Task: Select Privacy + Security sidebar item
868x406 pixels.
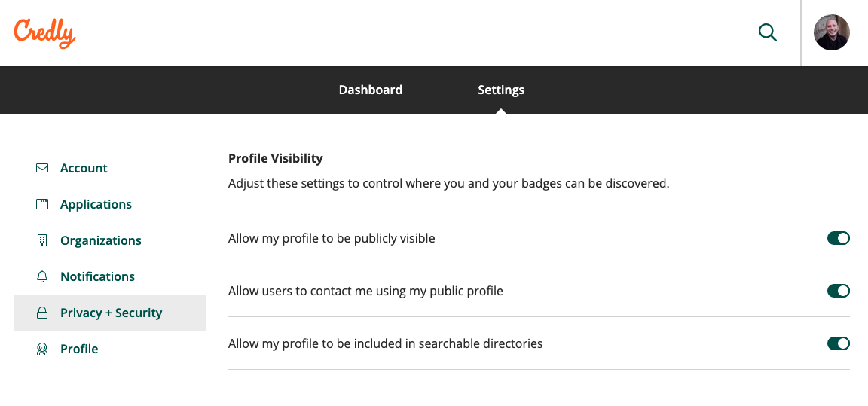Action: click(x=109, y=313)
